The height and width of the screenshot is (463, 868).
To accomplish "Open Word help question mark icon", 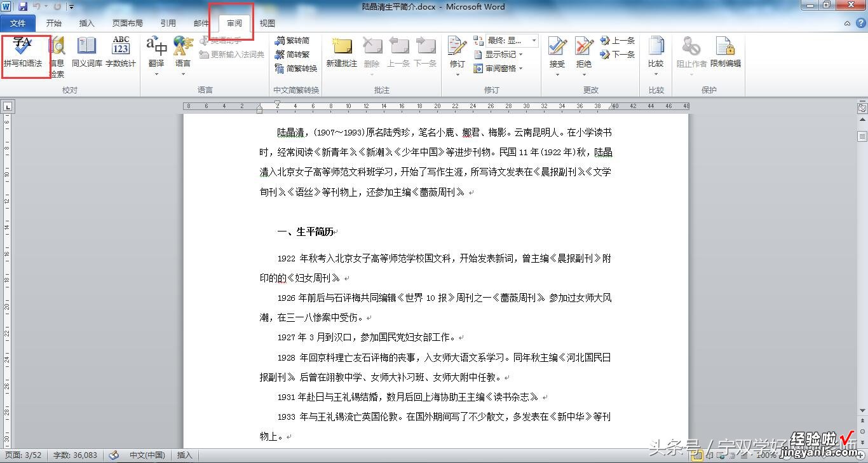I will pos(862,23).
